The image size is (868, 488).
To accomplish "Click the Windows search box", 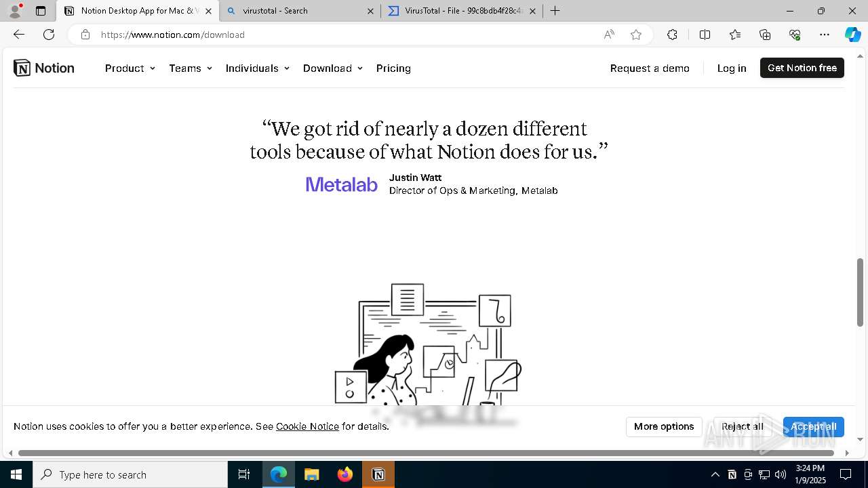I will coord(130,474).
